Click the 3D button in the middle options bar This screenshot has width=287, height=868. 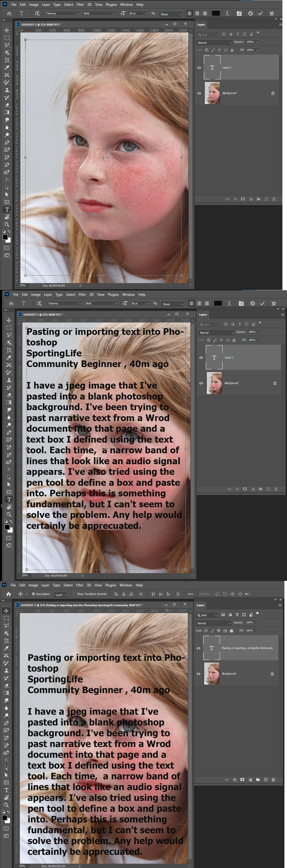click(273, 304)
